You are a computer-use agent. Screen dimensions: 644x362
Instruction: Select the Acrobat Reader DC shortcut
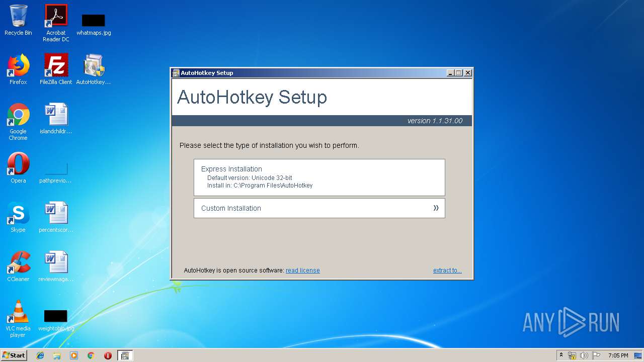click(56, 23)
